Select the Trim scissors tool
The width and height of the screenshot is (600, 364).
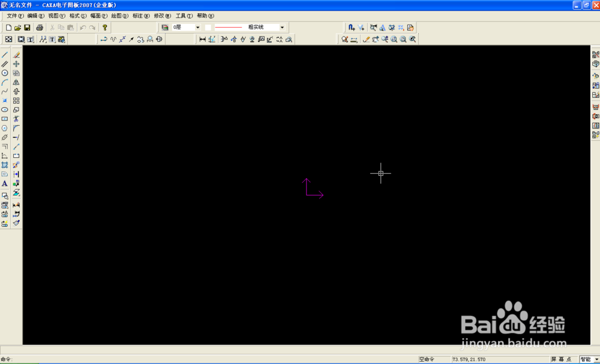pyautogui.click(x=16, y=119)
